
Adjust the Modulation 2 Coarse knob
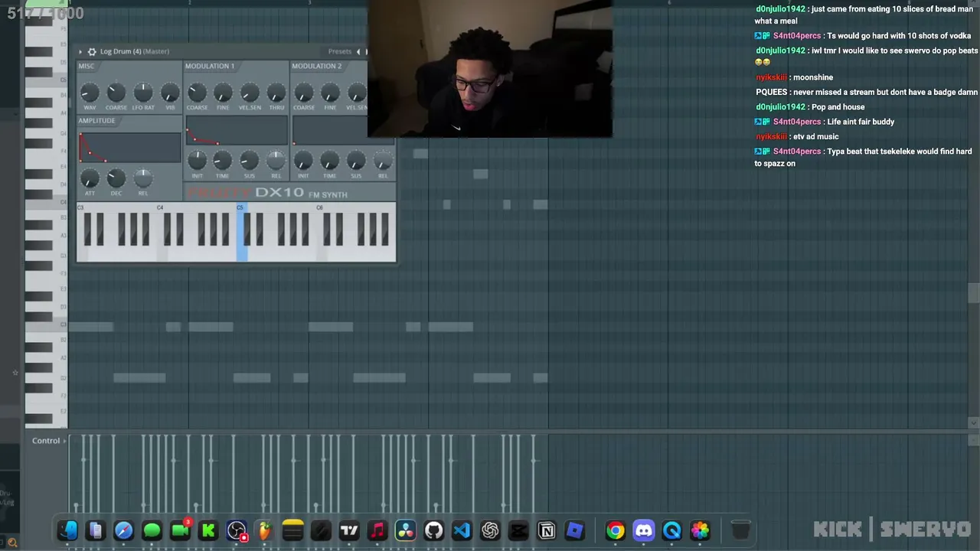[303, 93]
